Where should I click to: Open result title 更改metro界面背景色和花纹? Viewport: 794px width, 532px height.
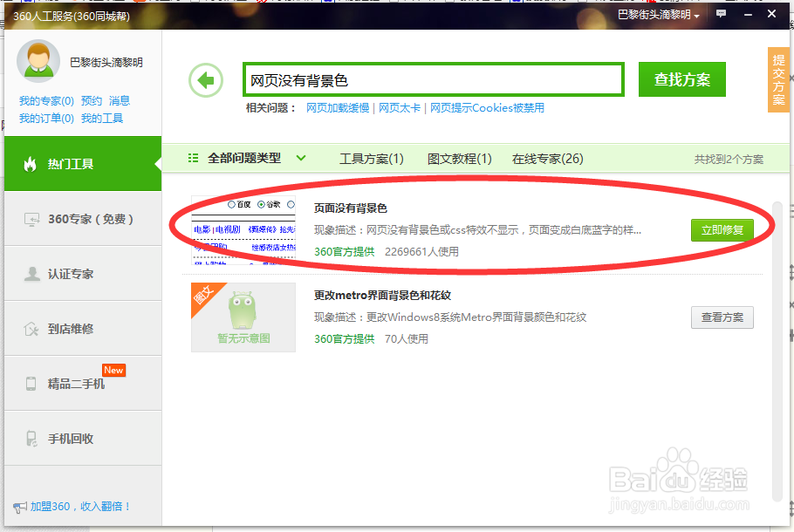coord(382,296)
